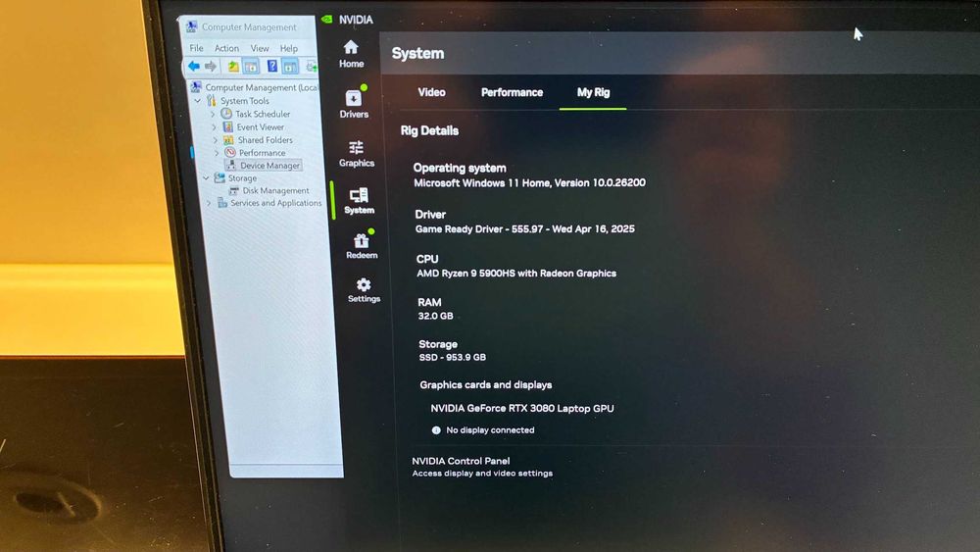Click Forward arrow in Computer Management toolbar
The image size is (980, 552).
pos(211,66)
